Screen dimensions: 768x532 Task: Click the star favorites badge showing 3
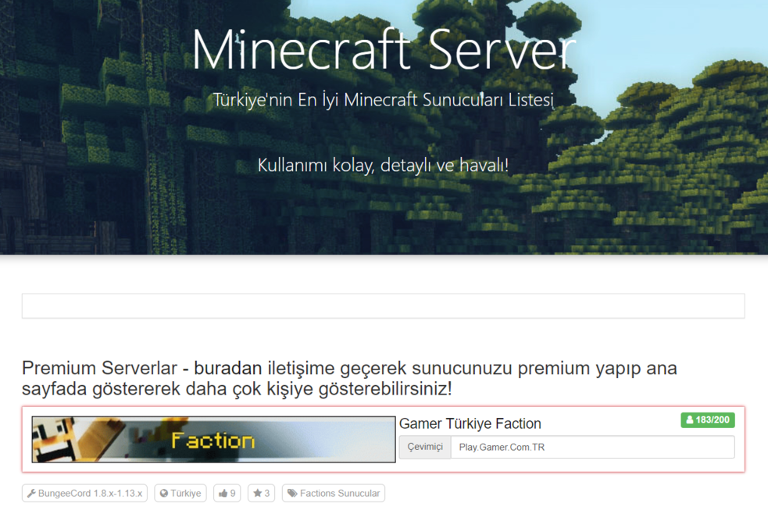[x=262, y=493]
